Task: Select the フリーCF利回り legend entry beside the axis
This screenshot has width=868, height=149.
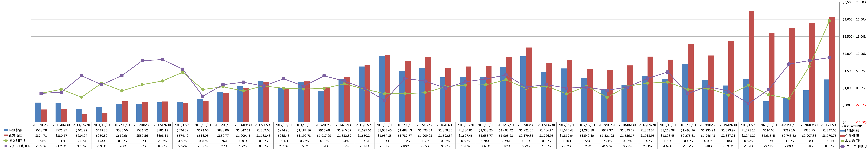Action: tap(853, 146)
